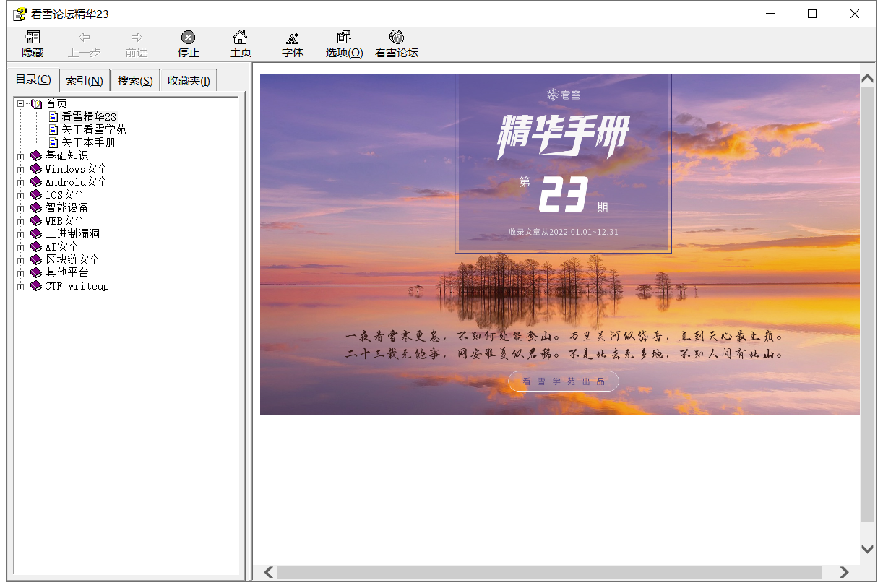The image size is (883, 588).
Task: Expand the WEB安全 tree node
Action: (x=21, y=221)
